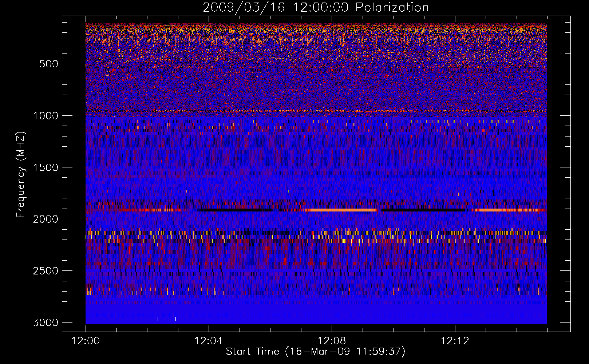
Task: Click the 2000 frequency tick label
Action: coord(46,219)
